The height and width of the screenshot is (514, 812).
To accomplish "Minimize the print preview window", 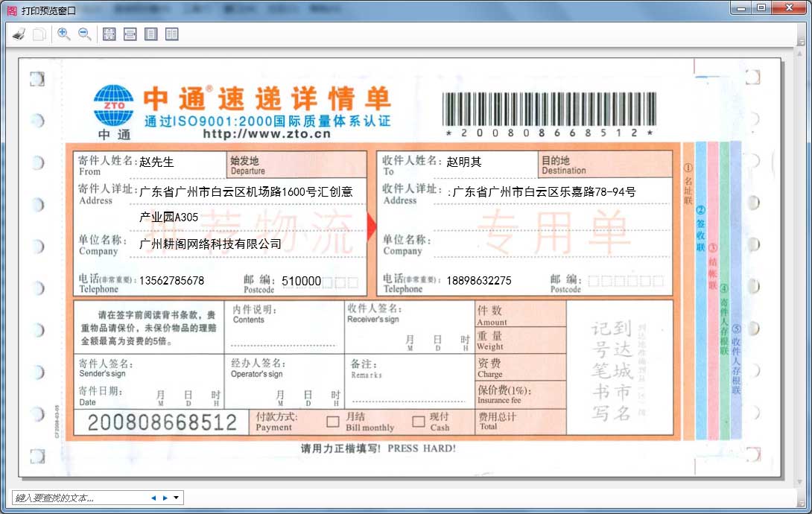I will (741, 7).
